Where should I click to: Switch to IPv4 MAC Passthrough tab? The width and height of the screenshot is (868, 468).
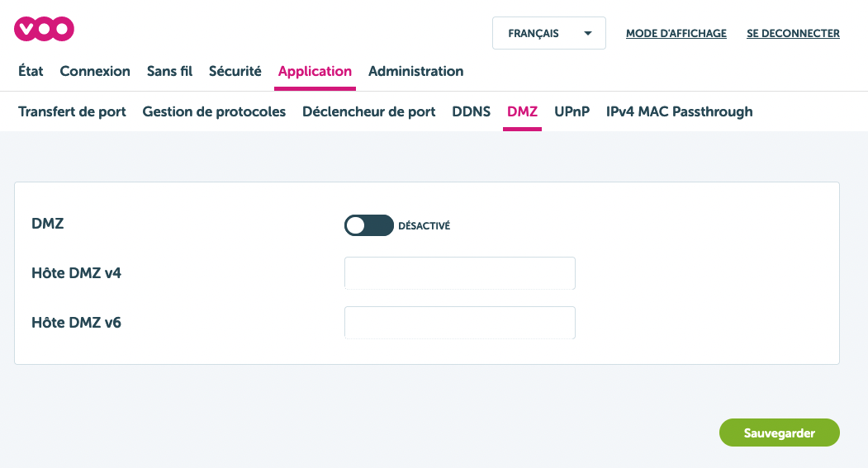(679, 112)
